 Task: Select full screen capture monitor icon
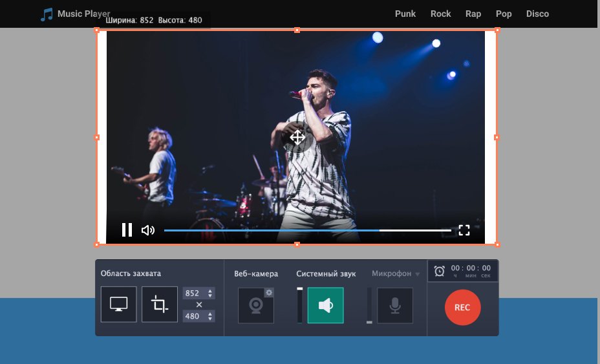(118, 305)
